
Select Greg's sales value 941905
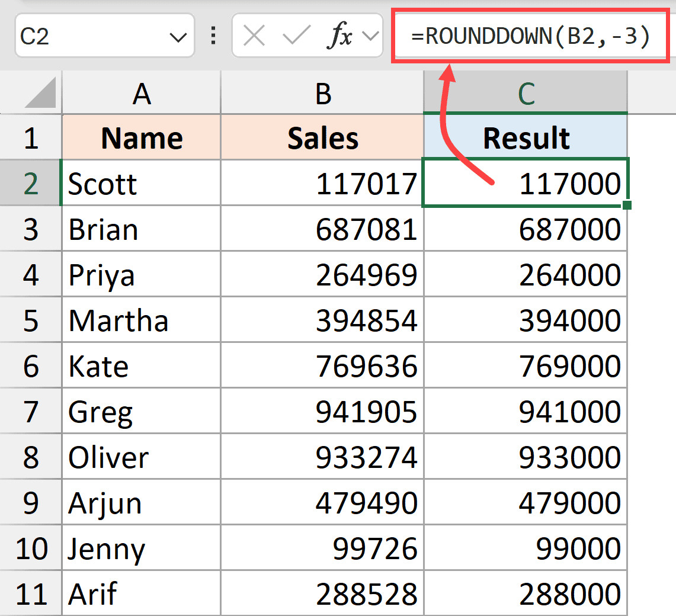click(x=323, y=412)
